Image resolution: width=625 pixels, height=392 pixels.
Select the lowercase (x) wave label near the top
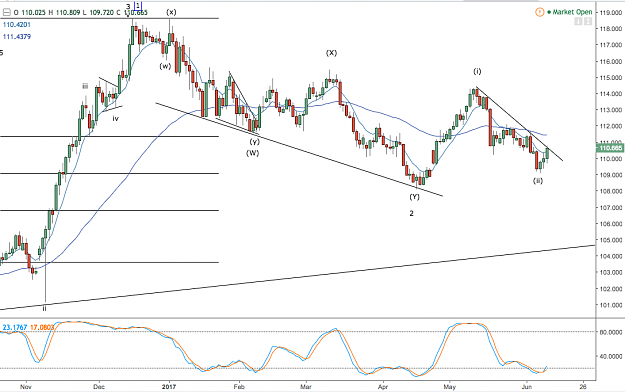point(171,12)
